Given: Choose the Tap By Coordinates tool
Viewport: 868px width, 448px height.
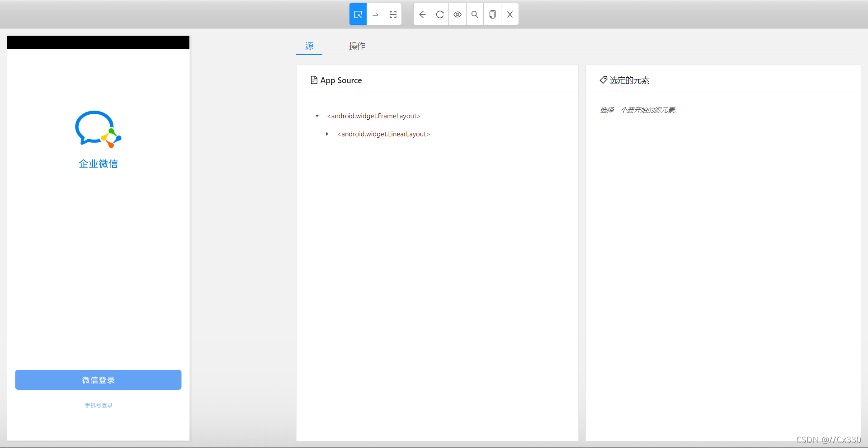Looking at the screenshot, I should tap(393, 14).
